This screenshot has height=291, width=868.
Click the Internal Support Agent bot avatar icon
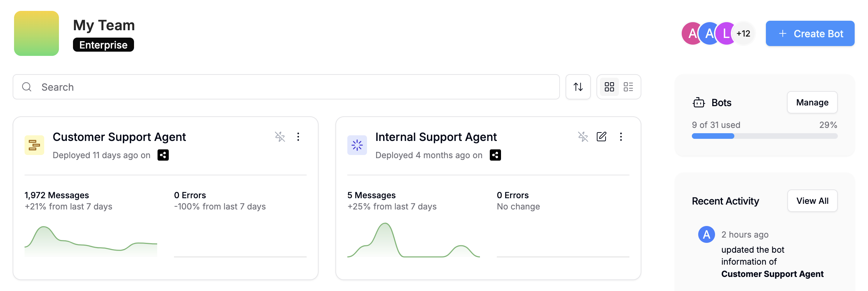tap(357, 145)
